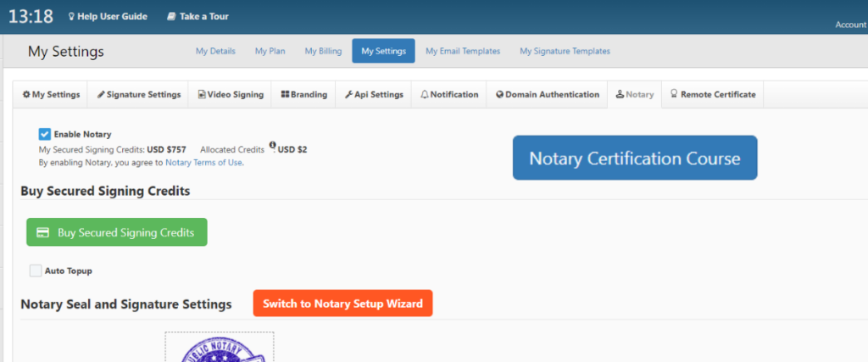This screenshot has width=868, height=362.
Task: Click the grid icon on Branding tab
Action: pyautogui.click(x=285, y=95)
